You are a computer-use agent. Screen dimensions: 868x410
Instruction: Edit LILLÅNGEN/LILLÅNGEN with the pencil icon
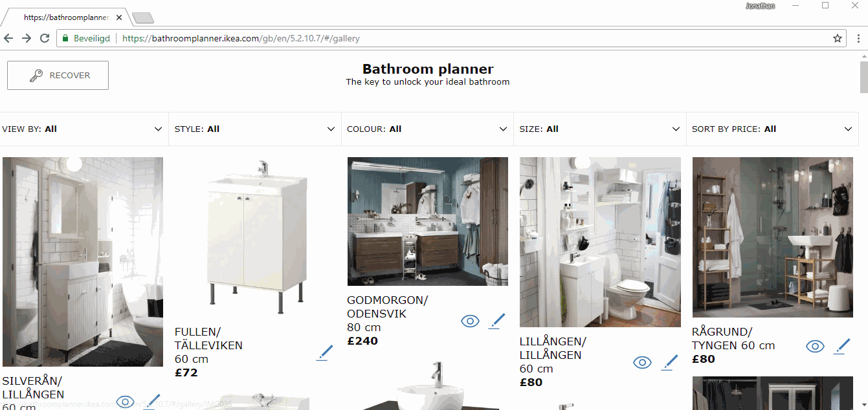point(669,362)
